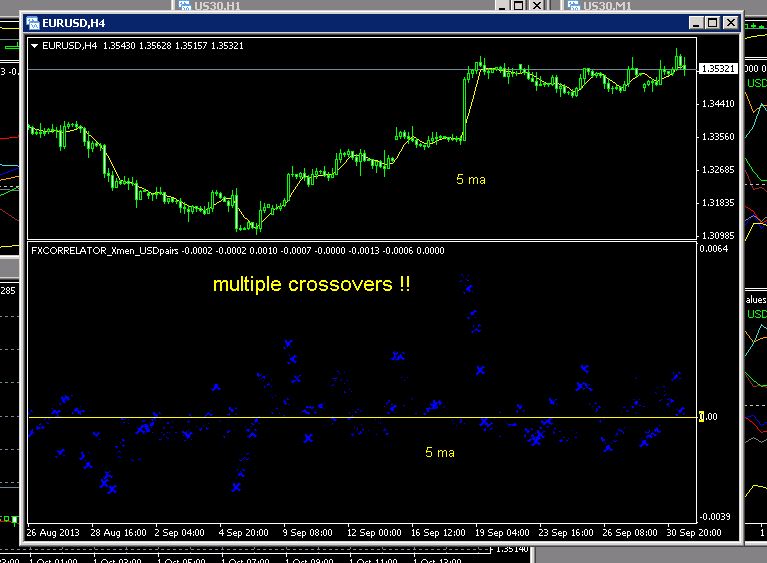Click the 1.35321 current price label
This screenshot has height=563, width=767.
pyautogui.click(x=718, y=69)
